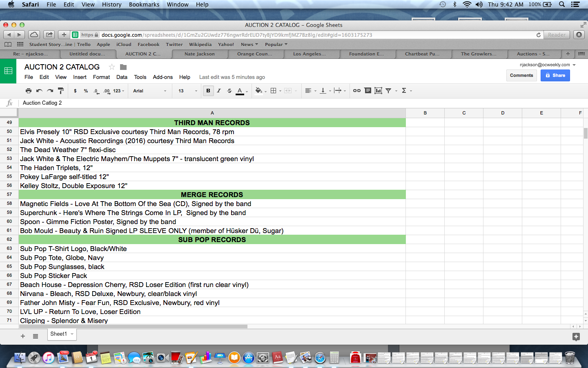588x368 pixels.
Task: Switch to the Nate Jackson browser tab
Action: pyautogui.click(x=199, y=54)
